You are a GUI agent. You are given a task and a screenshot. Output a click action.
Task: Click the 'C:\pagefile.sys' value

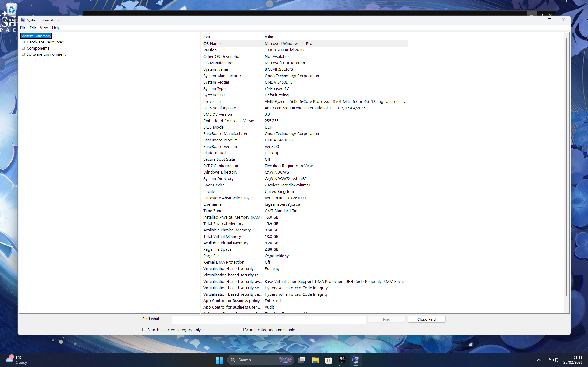pyautogui.click(x=278, y=256)
